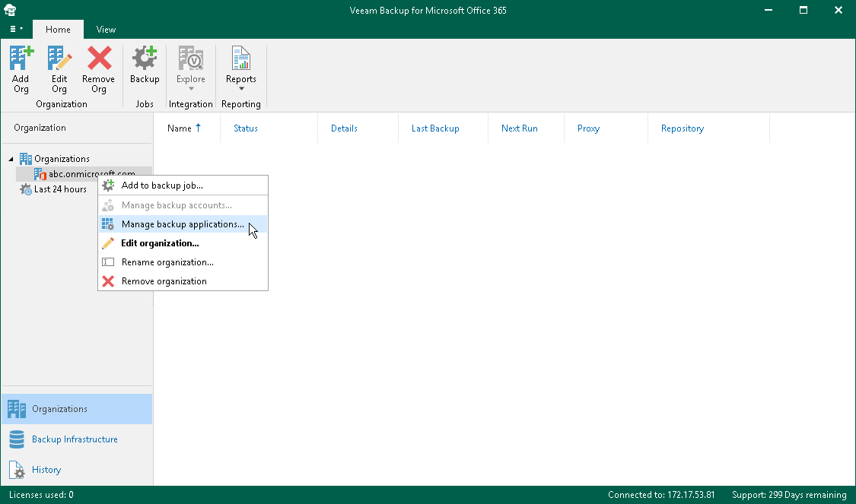The height and width of the screenshot is (504, 856).
Task: Click the Add Org ribbon icon
Action: click(21, 58)
